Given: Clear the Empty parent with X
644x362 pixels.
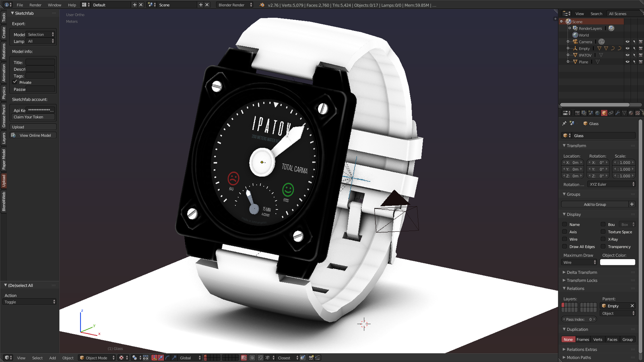Looking at the screenshot, I should [x=632, y=306].
